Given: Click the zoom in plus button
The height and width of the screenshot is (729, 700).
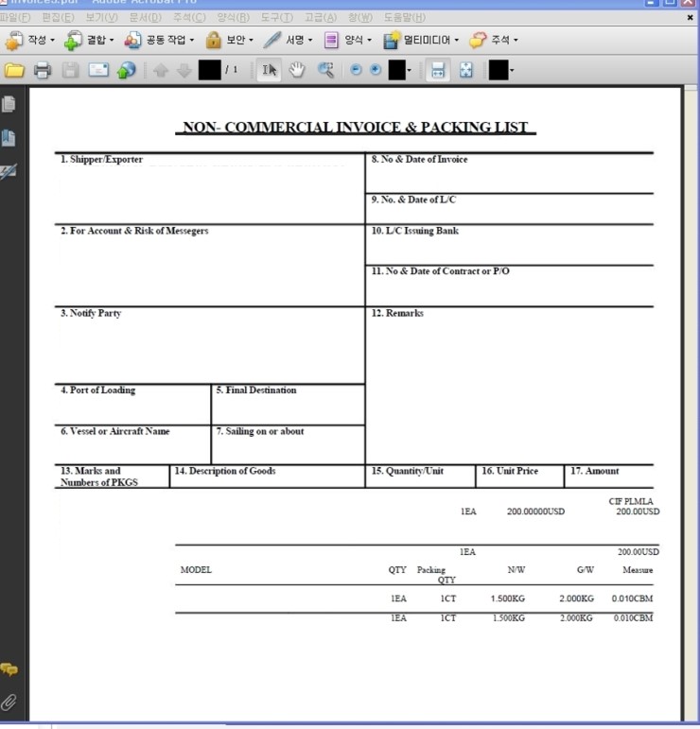Looking at the screenshot, I should point(376,70).
